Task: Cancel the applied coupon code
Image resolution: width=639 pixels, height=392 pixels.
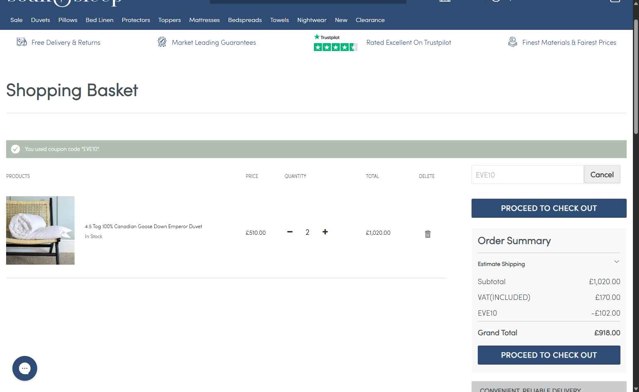Action: 602,174
